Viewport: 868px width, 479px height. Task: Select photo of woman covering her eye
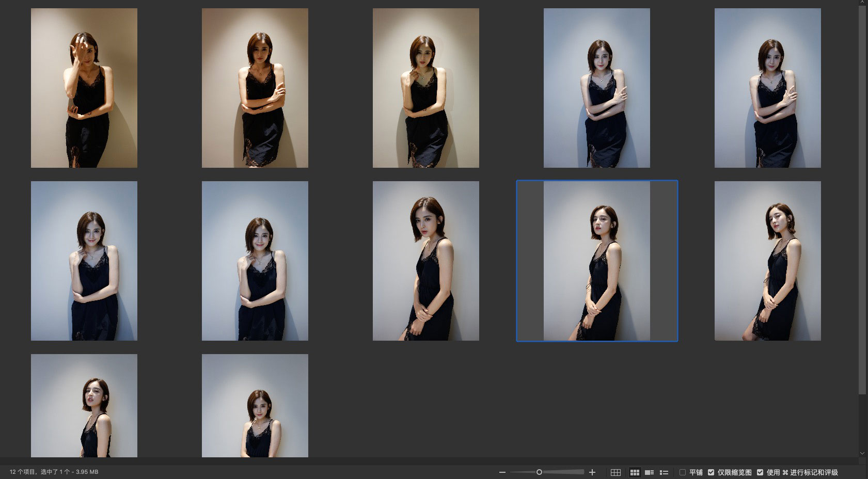pos(84,88)
